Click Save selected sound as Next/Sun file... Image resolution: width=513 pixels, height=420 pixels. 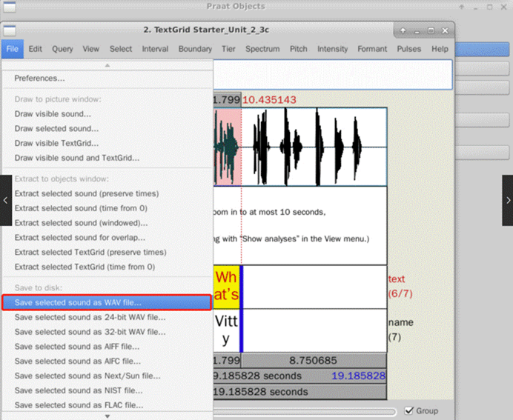[107, 376]
